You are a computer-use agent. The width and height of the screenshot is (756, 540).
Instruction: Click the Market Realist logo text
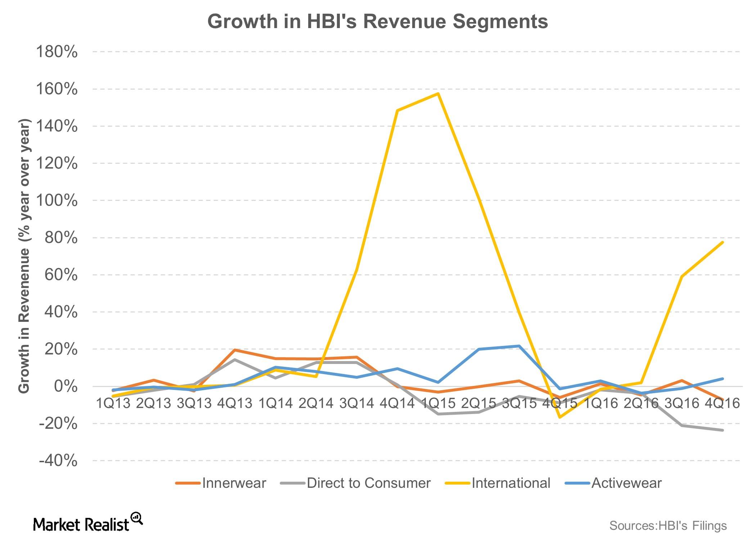(x=81, y=525)
